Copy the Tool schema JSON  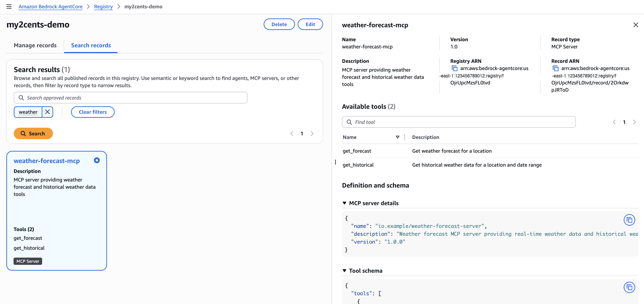click(x=629, y=287)
